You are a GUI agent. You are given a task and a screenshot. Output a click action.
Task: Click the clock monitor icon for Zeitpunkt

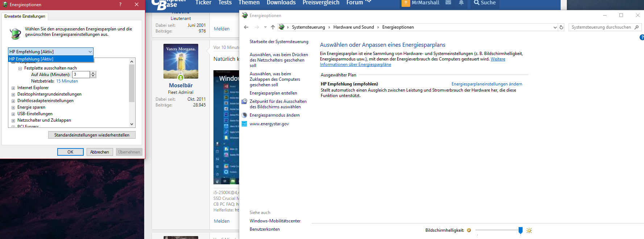245,102
